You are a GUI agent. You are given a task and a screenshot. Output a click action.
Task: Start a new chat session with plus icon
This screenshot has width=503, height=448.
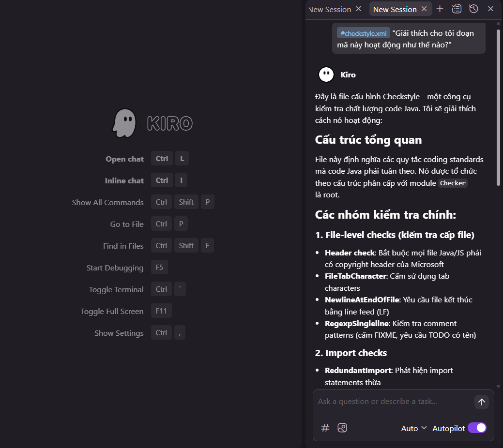click(x=440, y=9)
